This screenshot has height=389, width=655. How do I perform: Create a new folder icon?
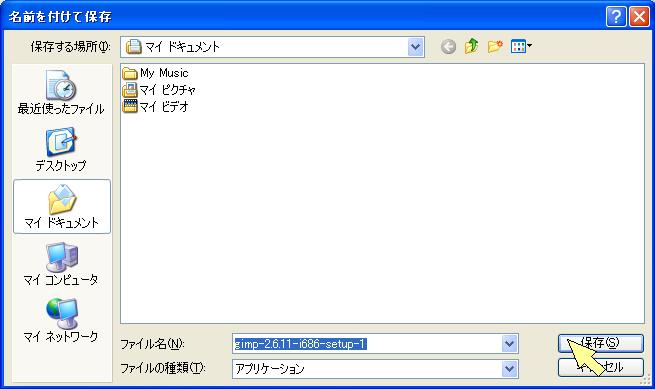click(x=495, y=46)
